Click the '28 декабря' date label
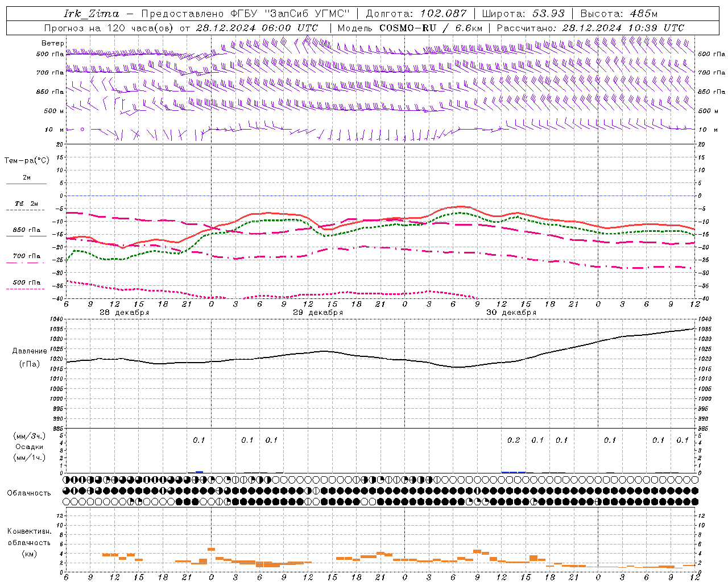Viewport: 728px width, 582px height. (x=124, y=313)
